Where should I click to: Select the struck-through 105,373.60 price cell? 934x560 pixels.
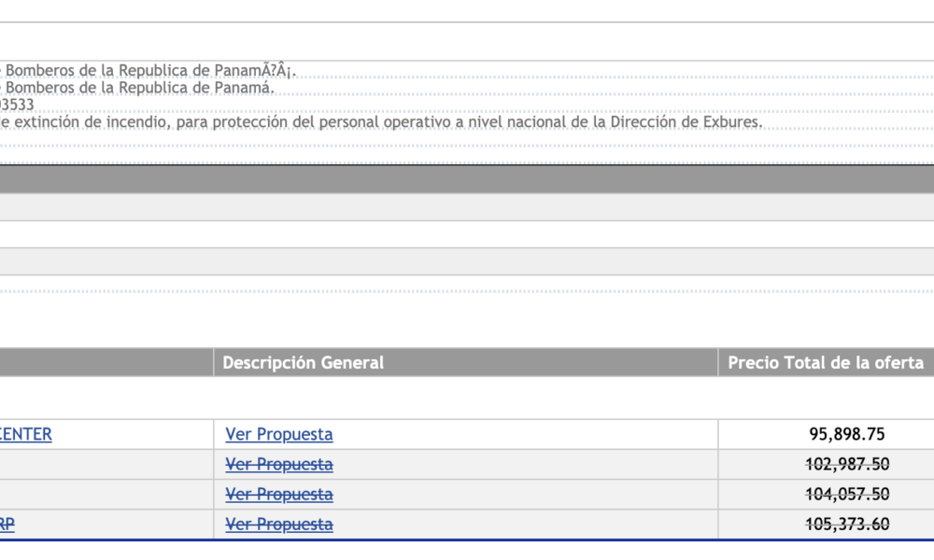click(847, 525)
